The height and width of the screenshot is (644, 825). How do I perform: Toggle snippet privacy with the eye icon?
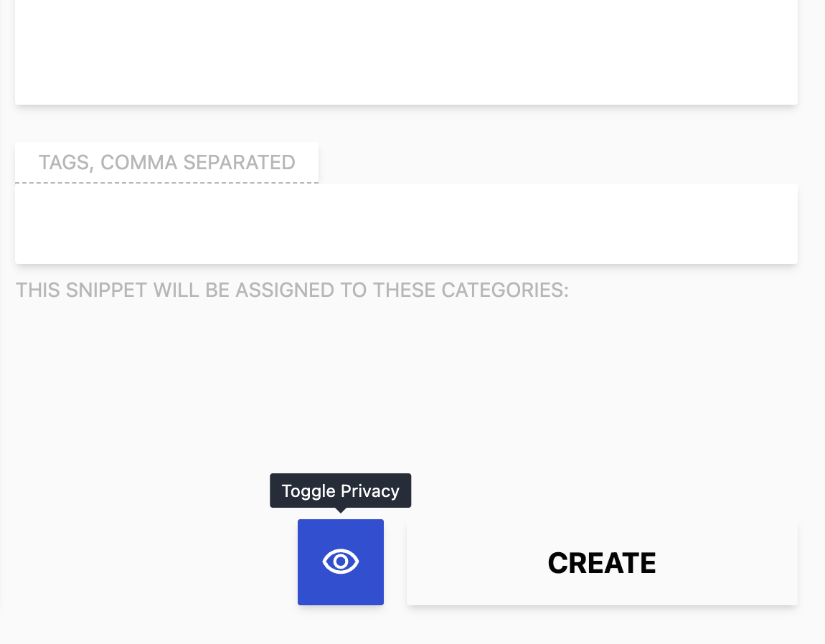click(x=341, y=562)
